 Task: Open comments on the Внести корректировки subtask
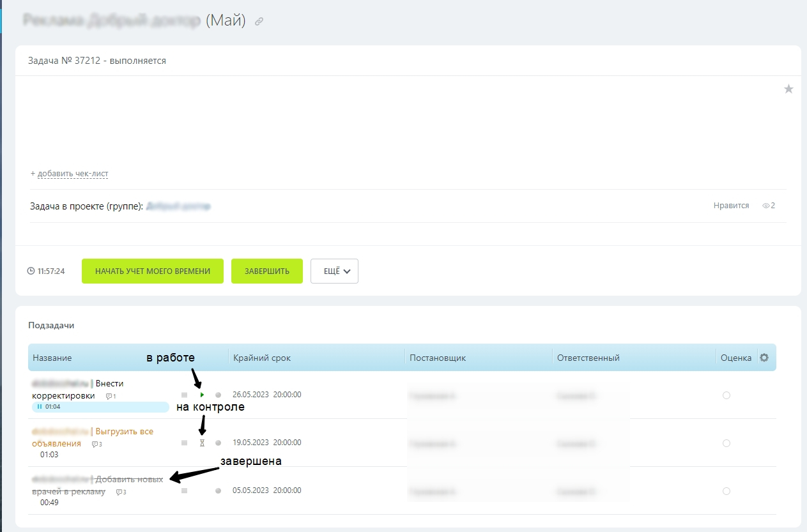[x=111, y=397]
